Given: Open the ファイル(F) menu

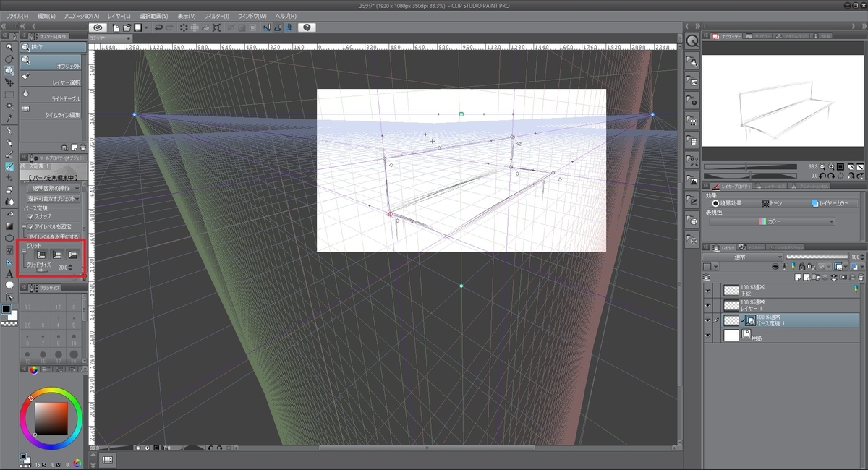Looking at the screenshot, I should pos(17,16).
